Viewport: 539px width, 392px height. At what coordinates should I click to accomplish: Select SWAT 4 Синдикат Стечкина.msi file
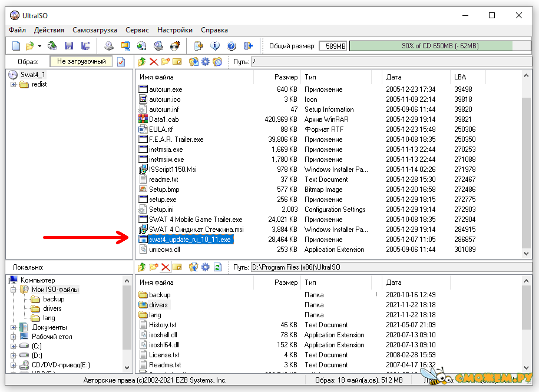[x=196, y=229]
